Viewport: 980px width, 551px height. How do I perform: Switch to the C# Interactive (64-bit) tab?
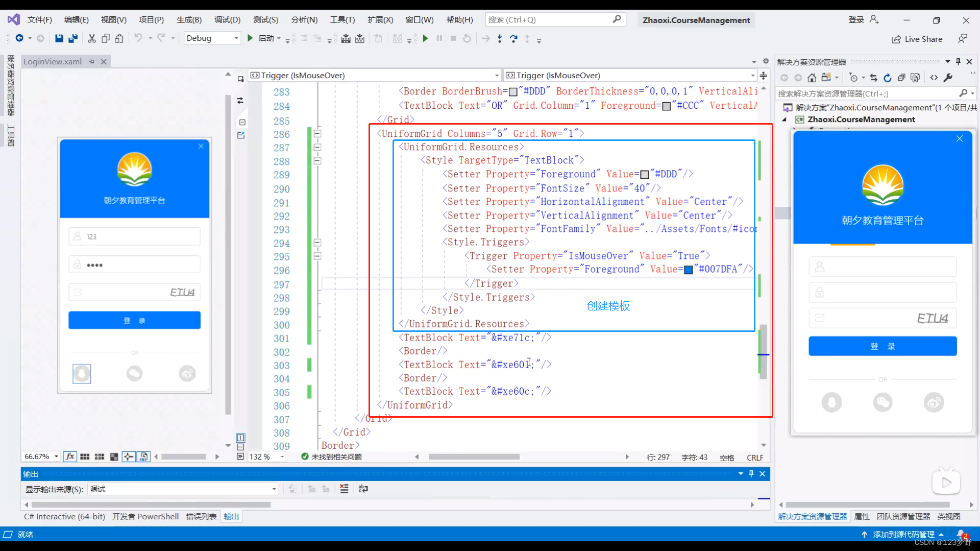64,517
